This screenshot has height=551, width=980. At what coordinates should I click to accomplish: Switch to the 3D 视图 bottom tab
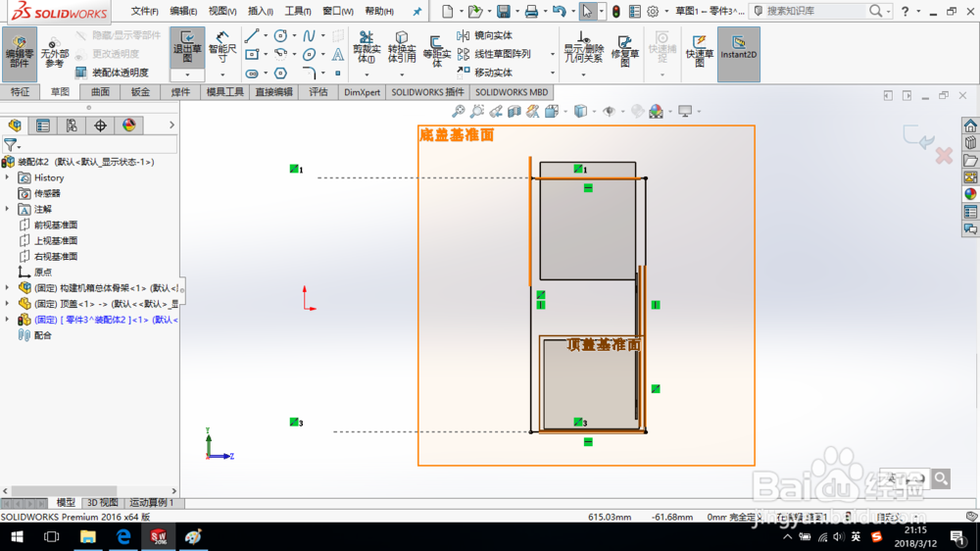point(102,502)
